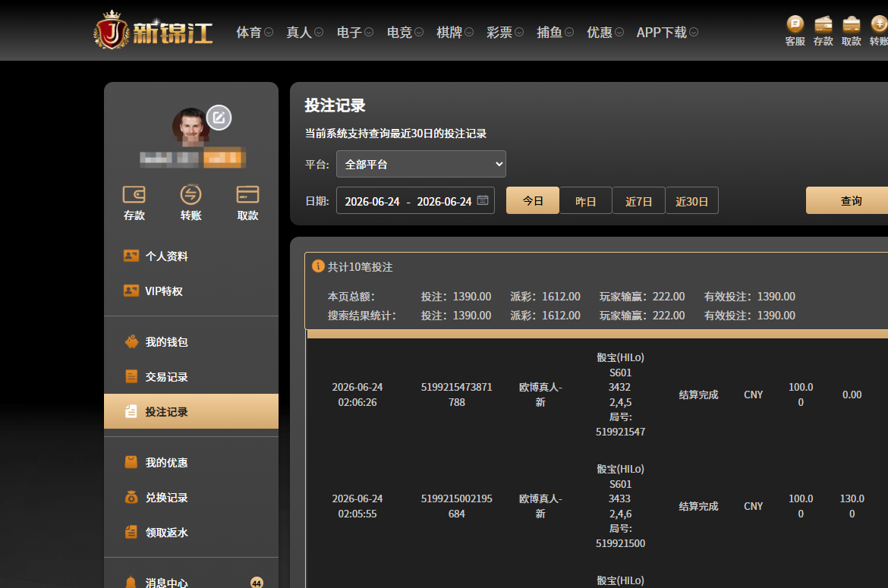
Task: Click the 130.00 payout value
Action: pyautogui.click(x=852, y=506)
